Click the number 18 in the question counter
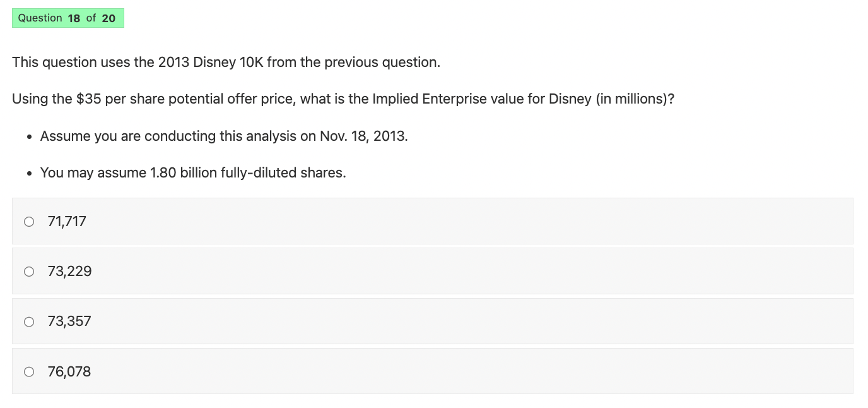868x408 pixels. (x=74, y=18)
